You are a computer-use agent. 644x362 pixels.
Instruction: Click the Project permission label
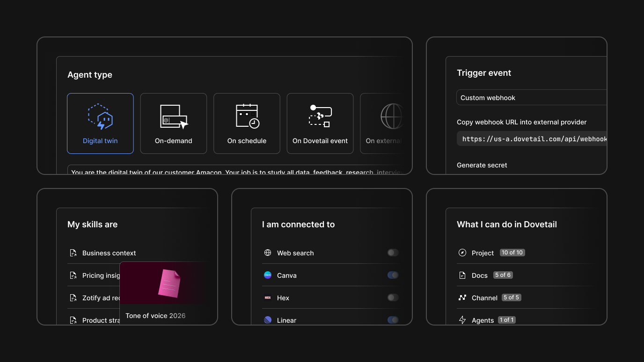point(483,253)
